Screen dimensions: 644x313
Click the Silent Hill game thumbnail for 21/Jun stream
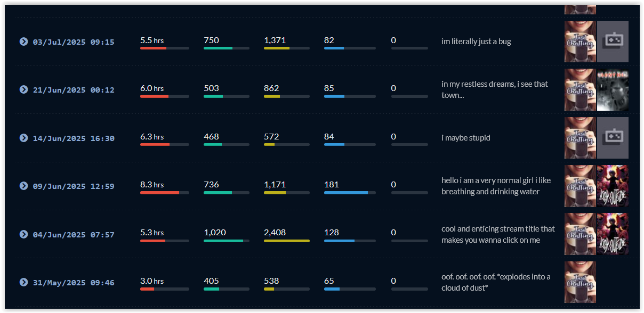pos(613,89)
